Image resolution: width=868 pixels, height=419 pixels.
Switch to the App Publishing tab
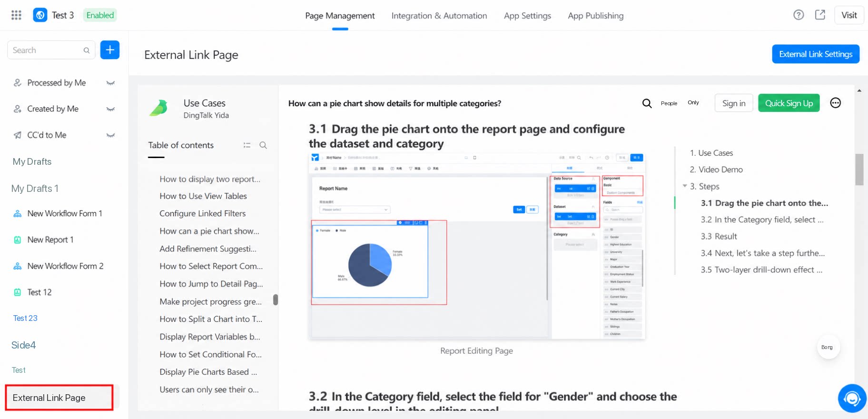click(595, 16)
